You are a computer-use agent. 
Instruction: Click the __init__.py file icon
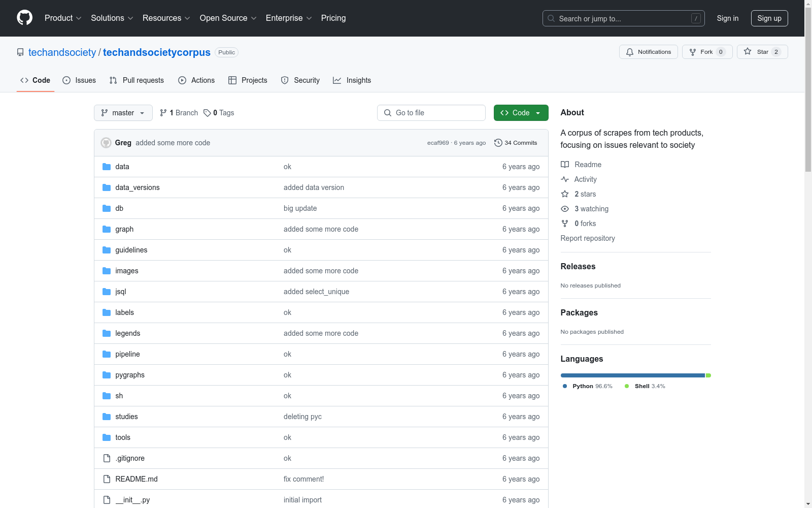tap(107, 500)
